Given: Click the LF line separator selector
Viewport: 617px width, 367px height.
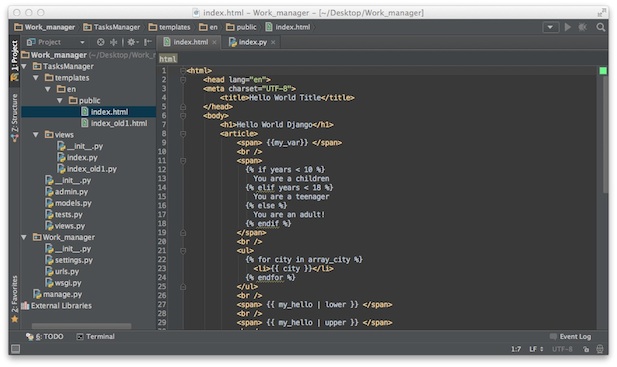Looking at the screenshot, I should point(536,349).
